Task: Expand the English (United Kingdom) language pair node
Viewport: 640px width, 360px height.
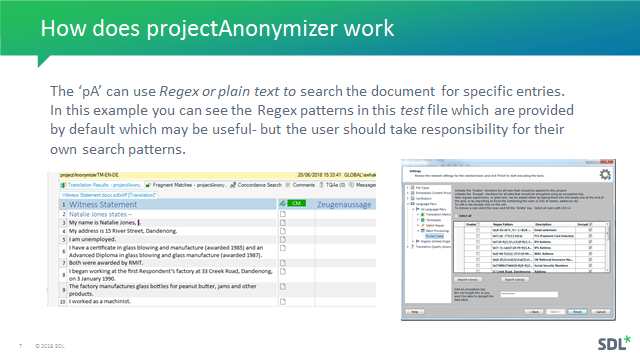Action: (x=413, y=241)
